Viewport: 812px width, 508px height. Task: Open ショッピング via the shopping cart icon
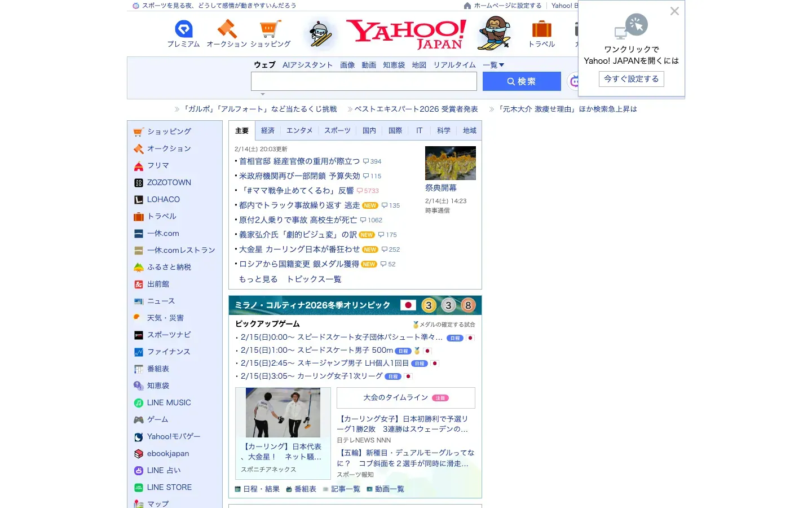pyautogui.click(x=270, y=28)
